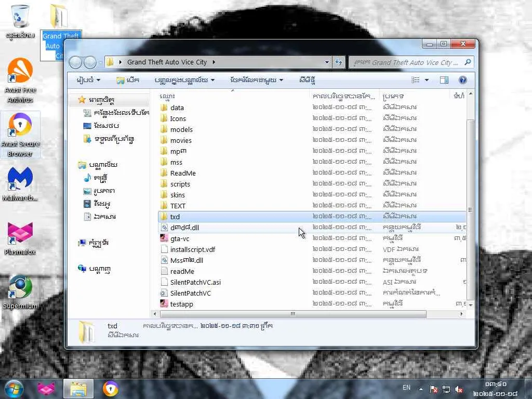
Task: Click the Explorer forward navigation button
Action: 90,62
